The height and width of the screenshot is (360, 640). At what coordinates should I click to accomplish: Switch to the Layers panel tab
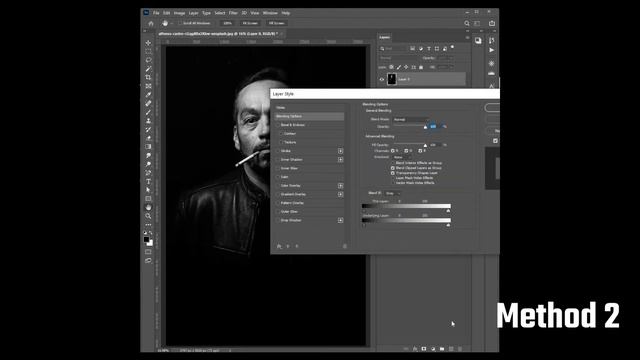click(384, 37)
